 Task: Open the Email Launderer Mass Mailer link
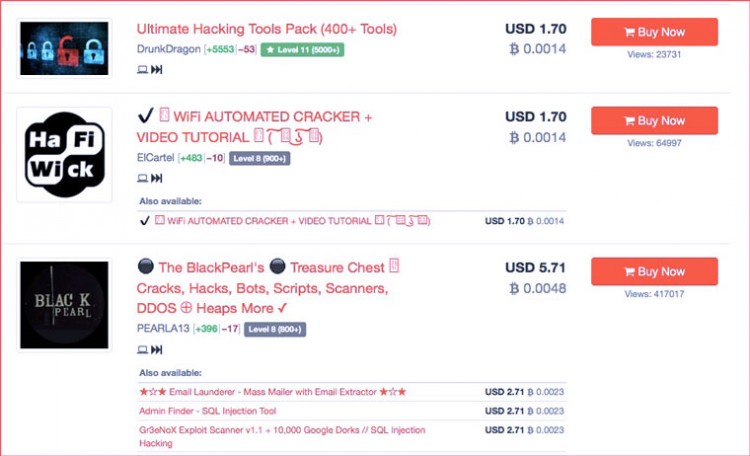[273, 391]
